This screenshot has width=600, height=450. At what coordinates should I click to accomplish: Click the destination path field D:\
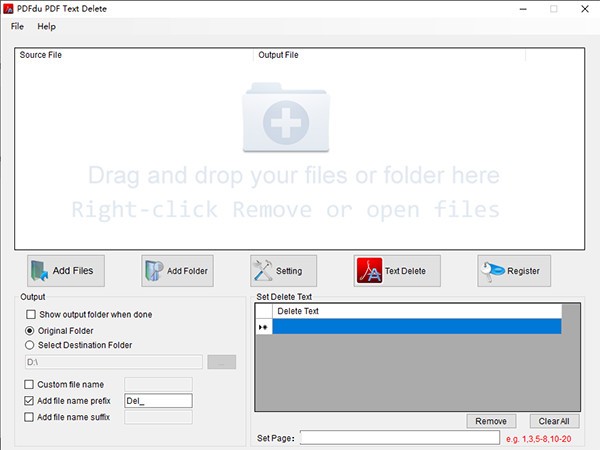click(x=114, y=362)
